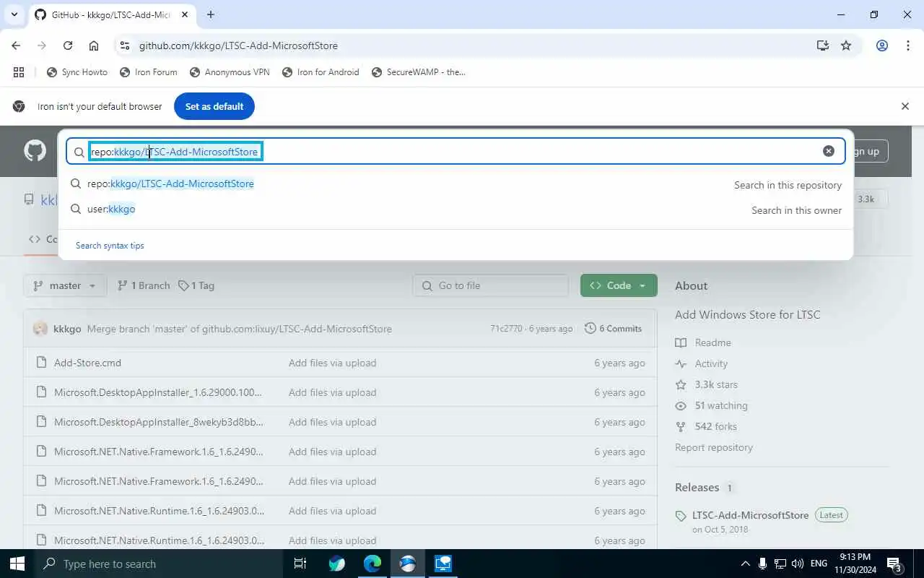The image size is (924, 578).
Task: Open the Releases heading link
Action: tap(697, 487)
